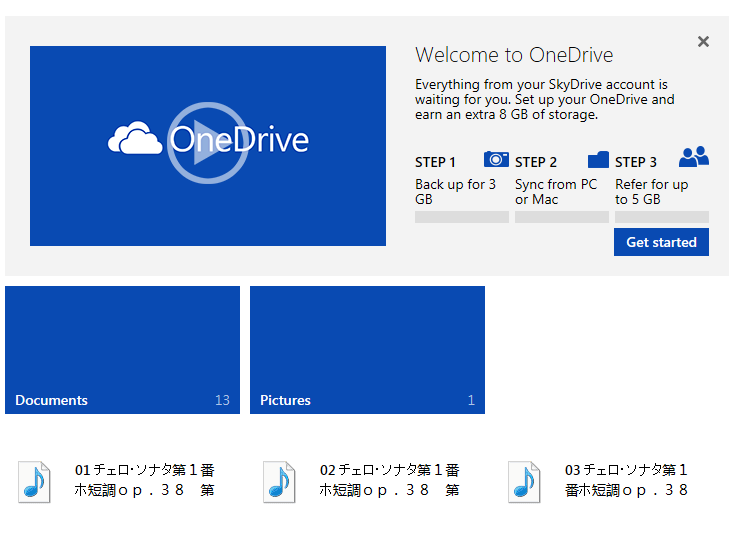Open file name starting with 03 チェロ·ソナタ
This screenshot has height=536, width=737.
(627, 480)
